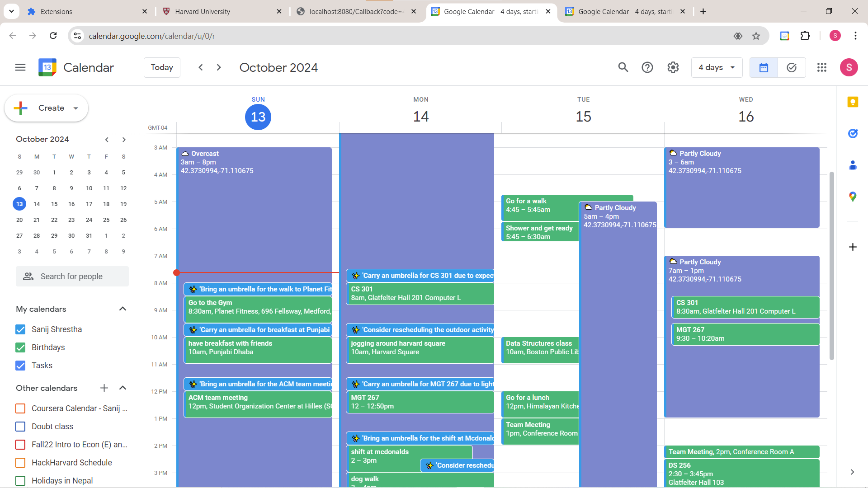The image size is (868, 488).
Task: Open Google Keep in side panel
Action: (x=853, y=102)
